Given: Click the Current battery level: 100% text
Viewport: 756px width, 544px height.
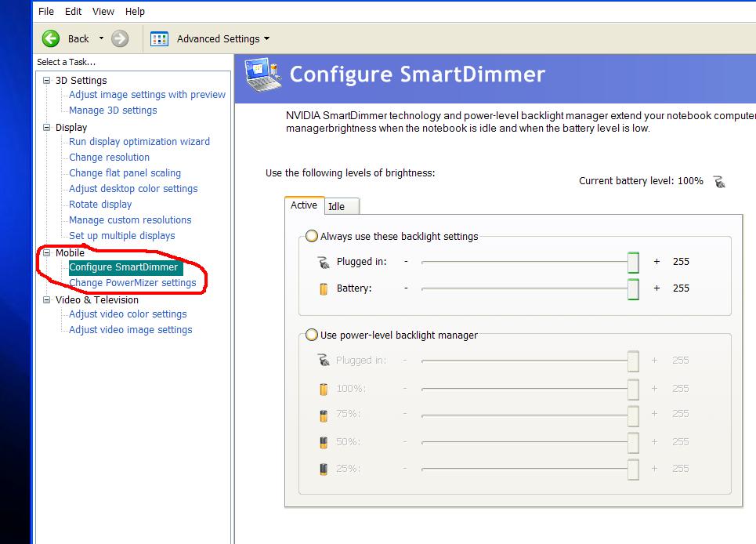Looking at the screenshot, I should 641,181.
